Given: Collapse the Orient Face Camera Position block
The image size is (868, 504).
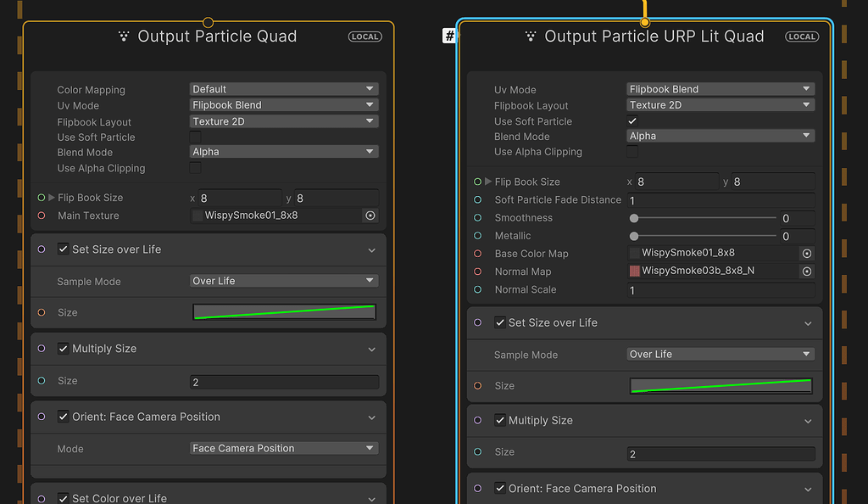Looking at the screenshot, I should tap(371, 417).
